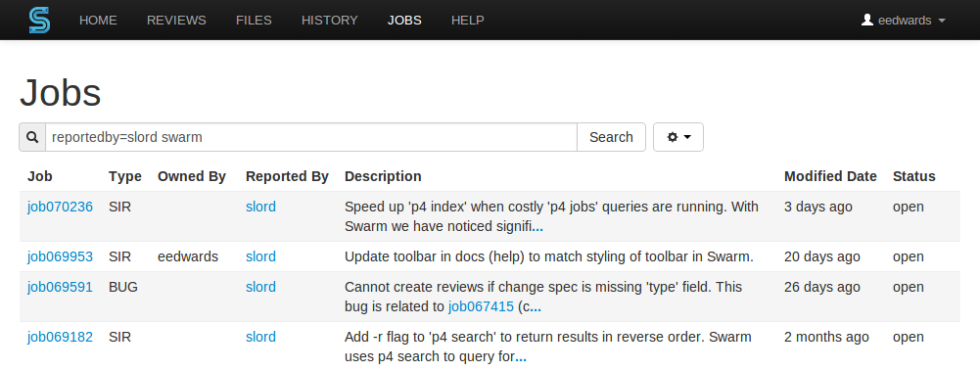
Task: Click open status of job069182
Action: pos(909,337)
